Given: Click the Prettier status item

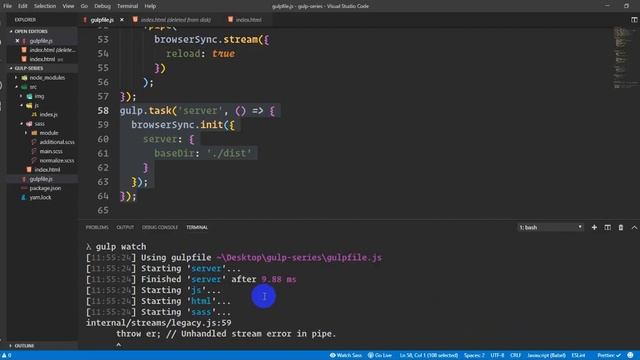Looking at the screenshot, I should click(609, 356).
